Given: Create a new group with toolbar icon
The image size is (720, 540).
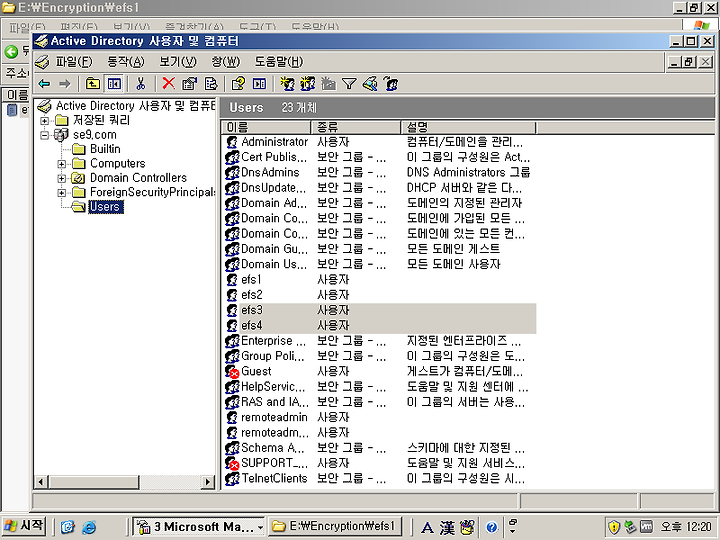Looking at the screenshot, I should tap(307, 84).
